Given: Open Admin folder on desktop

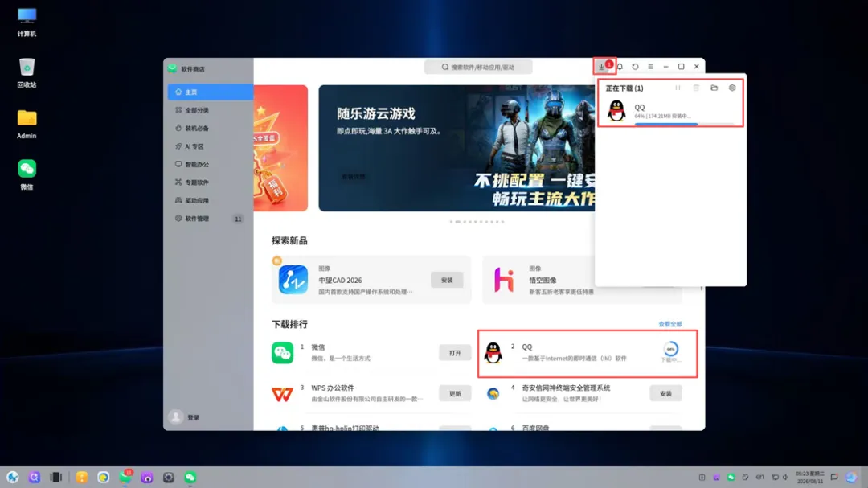Looking at the screenshot, I should click(x=27, y=124).
